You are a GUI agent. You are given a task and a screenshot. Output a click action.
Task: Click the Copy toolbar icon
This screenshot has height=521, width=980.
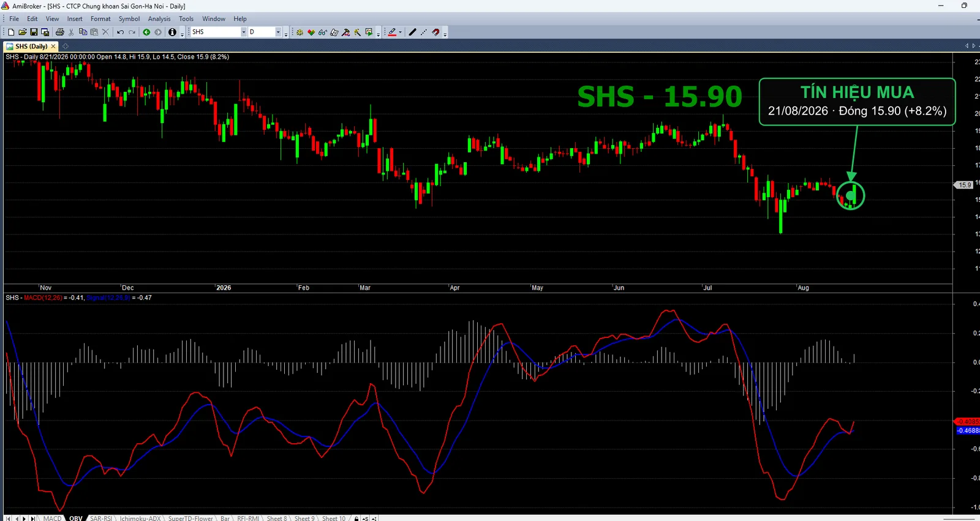pyautogui.click(x=83, y=32)
